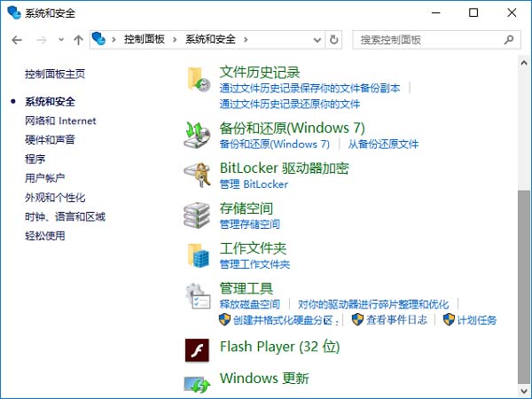Open 备份和还原(Windows 7) green heading
532x399 pixels.
(x=292, y=128)
